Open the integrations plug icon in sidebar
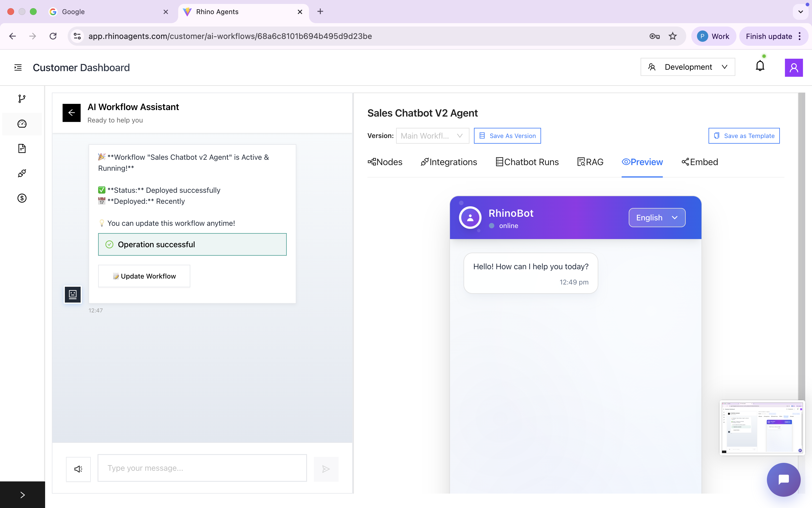 click(x=22, y=173)
